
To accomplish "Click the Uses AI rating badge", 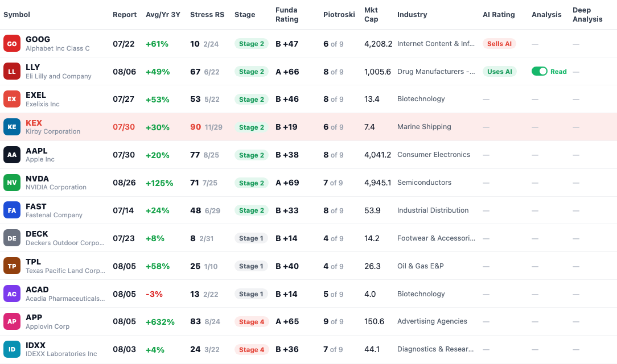I will point(499,72).
